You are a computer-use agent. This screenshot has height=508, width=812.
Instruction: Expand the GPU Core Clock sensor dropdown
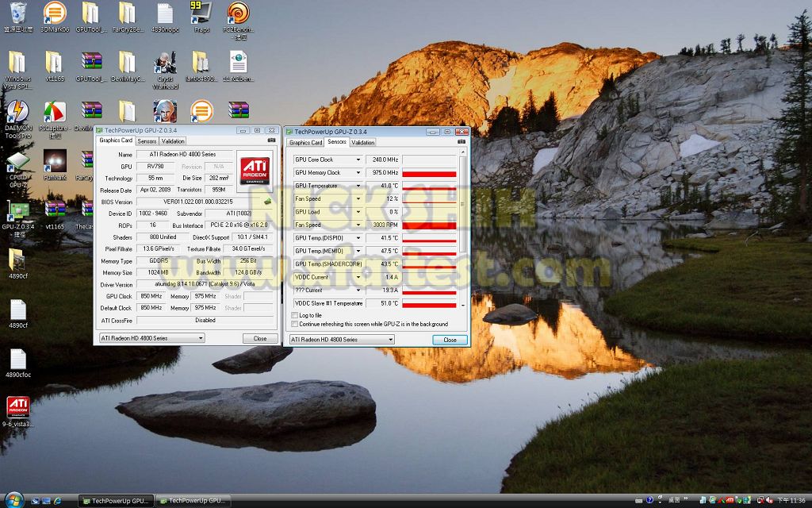(358, 160)
